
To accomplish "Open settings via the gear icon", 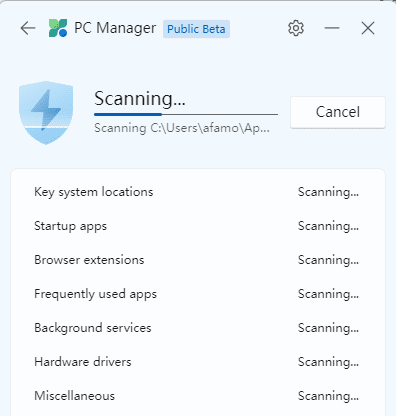I will pos(296,28).
